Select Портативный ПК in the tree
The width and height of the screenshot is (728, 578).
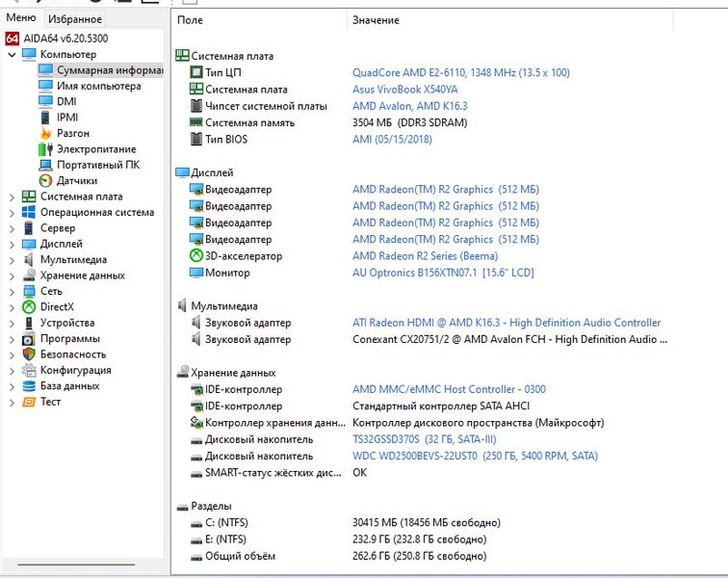pos(97,165)
